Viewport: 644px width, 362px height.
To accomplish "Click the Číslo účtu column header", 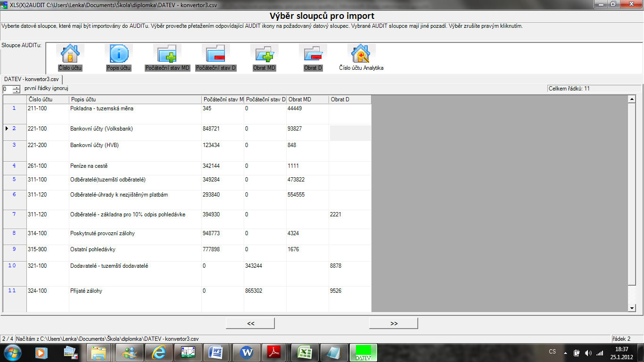I will pyautogui.click(x=48, y=99).
